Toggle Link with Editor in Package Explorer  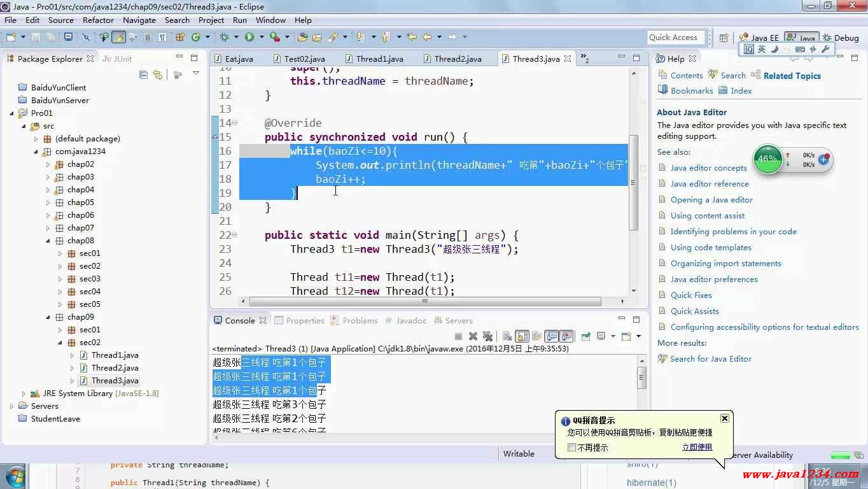(x=157, y=74)
